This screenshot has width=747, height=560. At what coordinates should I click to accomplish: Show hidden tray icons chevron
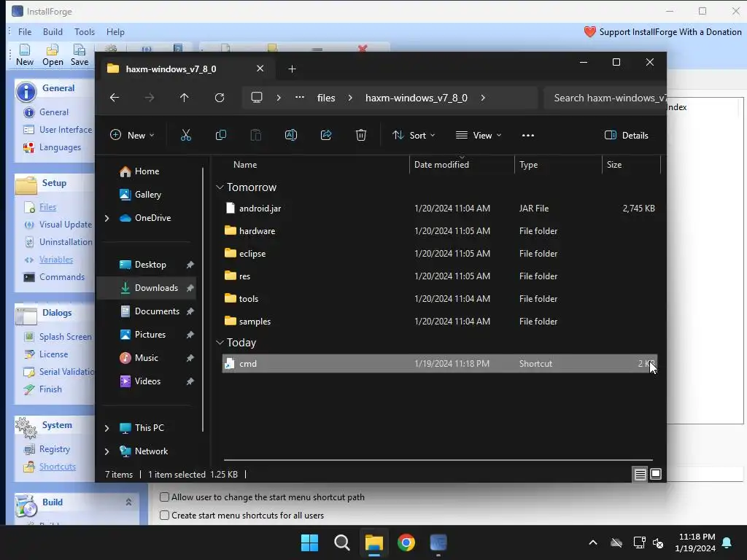[x=593, y=542]
